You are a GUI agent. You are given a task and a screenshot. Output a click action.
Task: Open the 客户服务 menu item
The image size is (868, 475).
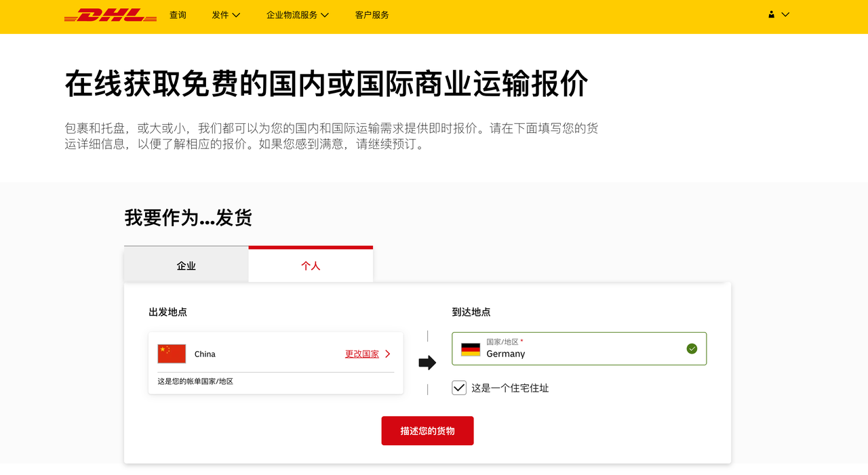click(x=372, y=15)
